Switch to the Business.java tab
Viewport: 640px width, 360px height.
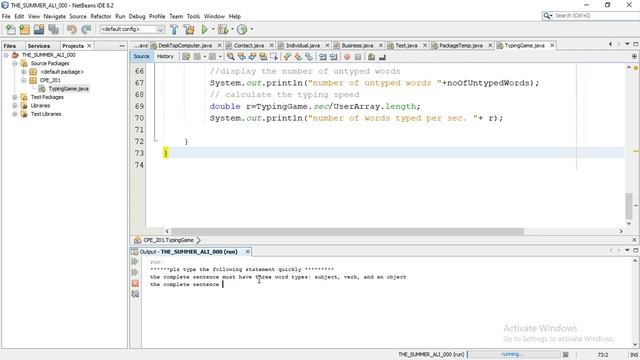coord(357,45)
